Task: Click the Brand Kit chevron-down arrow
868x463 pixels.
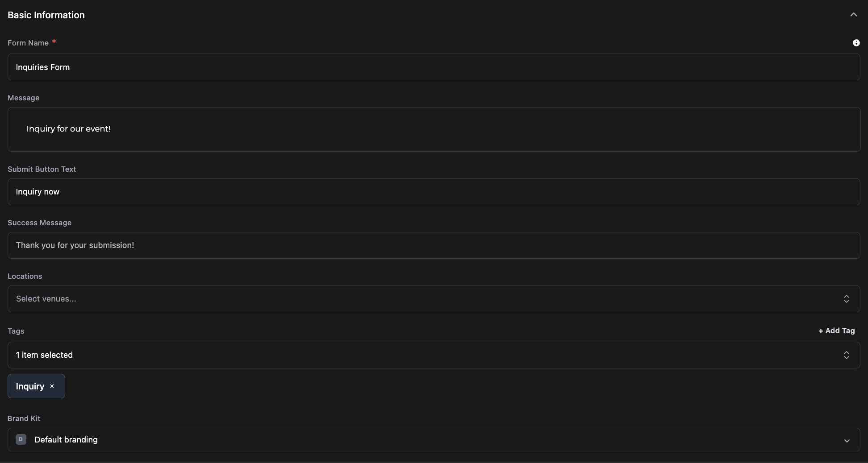Action: 847,441
